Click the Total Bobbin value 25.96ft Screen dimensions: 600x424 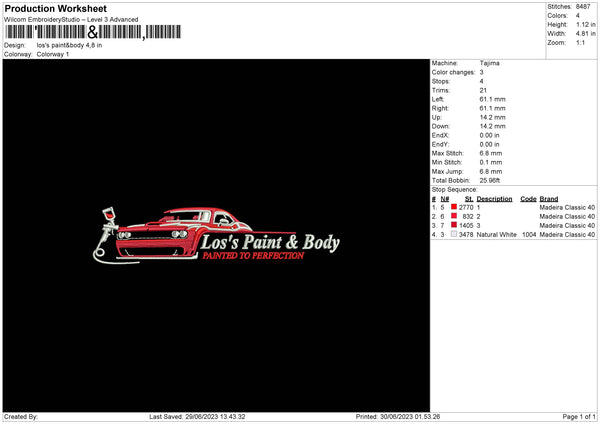(x=490, y=180)
